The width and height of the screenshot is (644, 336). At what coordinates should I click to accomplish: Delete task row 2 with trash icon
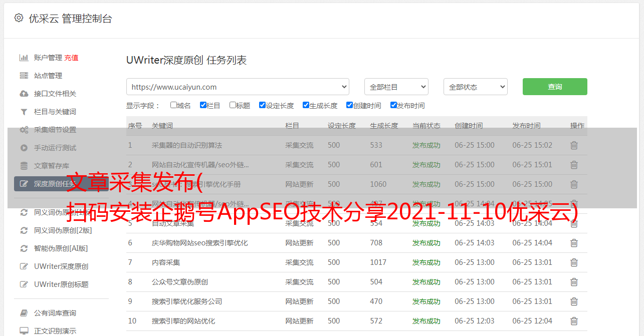click(574, 165)
